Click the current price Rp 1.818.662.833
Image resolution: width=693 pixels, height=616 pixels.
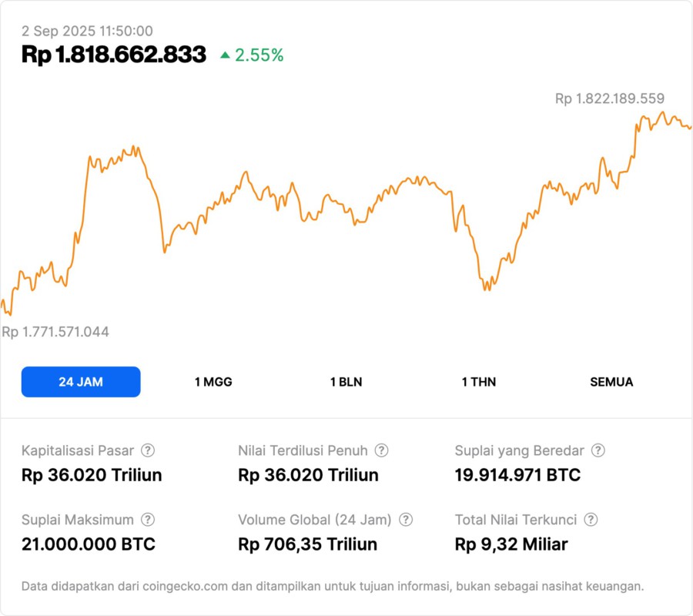point(114,55)
